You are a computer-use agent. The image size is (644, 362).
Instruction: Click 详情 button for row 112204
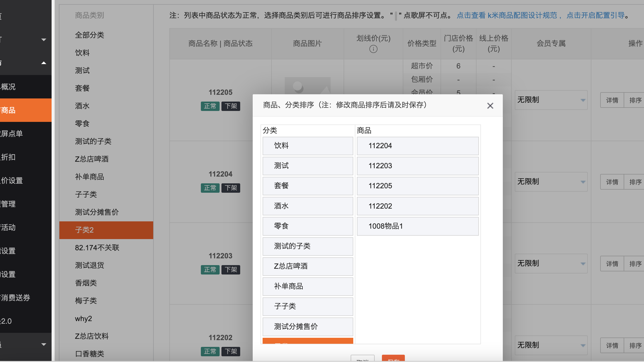click(x=612, y=182)
